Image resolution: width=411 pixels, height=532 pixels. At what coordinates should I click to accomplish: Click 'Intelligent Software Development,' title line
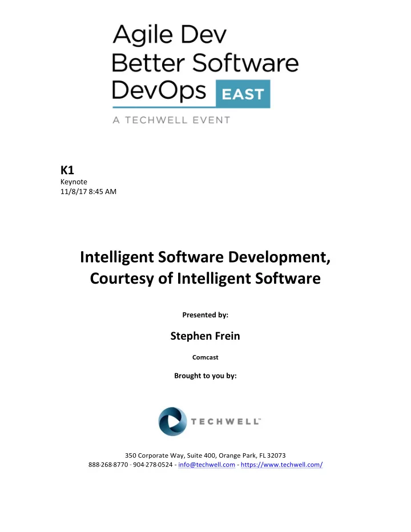coord(205,257)
